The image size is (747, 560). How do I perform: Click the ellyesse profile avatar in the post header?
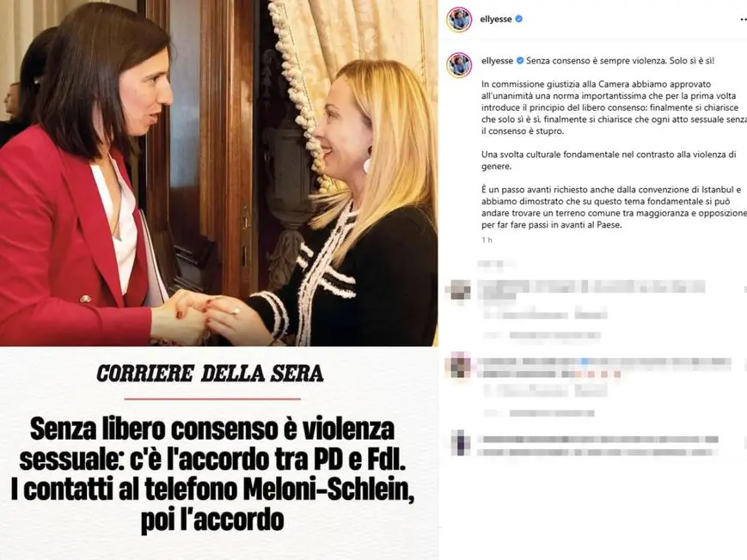459,20
